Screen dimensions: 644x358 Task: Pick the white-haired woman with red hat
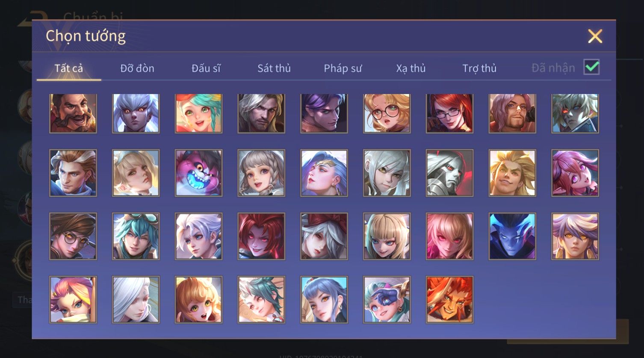coord(324,236)
